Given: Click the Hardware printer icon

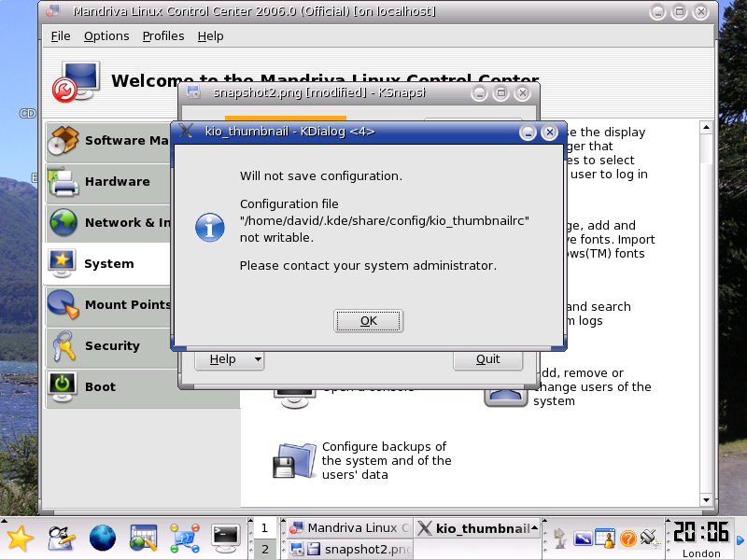Looking at the screenshot, I should 63,182.
